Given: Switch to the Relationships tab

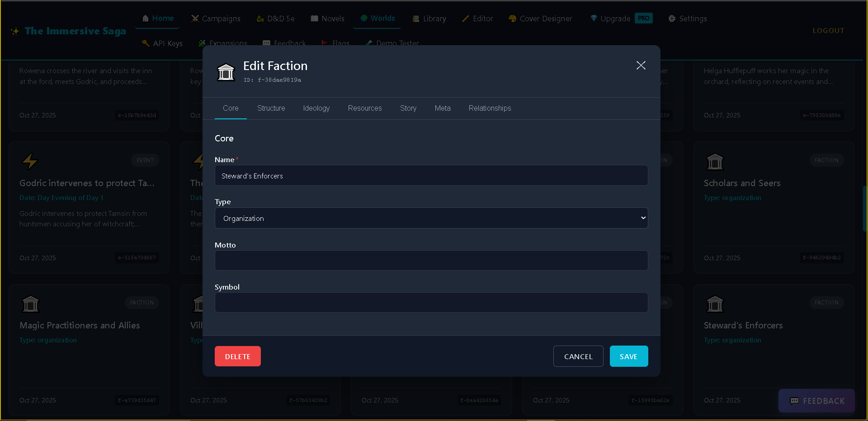Looking at the screenshot, I should (489, 108).
